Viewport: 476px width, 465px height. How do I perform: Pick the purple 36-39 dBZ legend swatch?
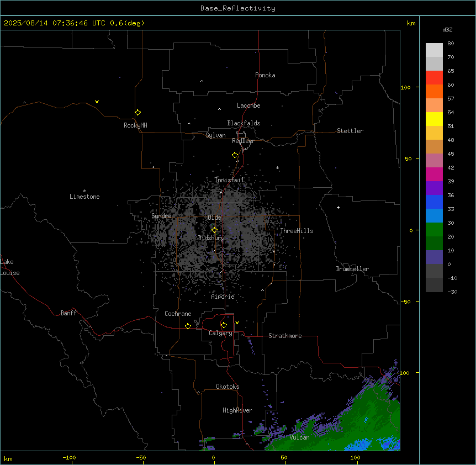click(434, 188)
